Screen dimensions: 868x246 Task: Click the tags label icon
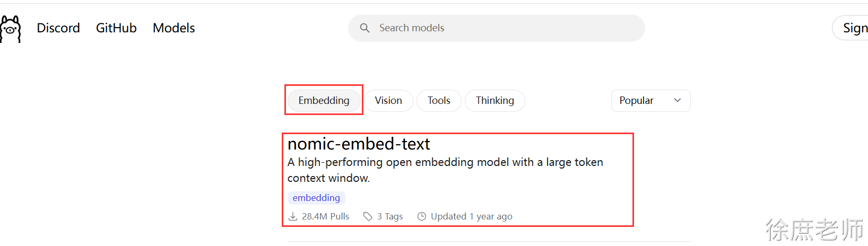click(368, 216)
